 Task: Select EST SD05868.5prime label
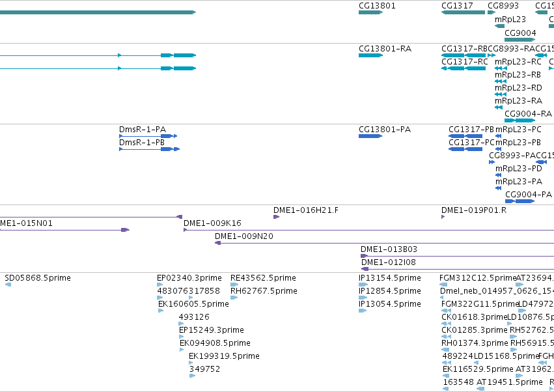(x=38, y=278)
